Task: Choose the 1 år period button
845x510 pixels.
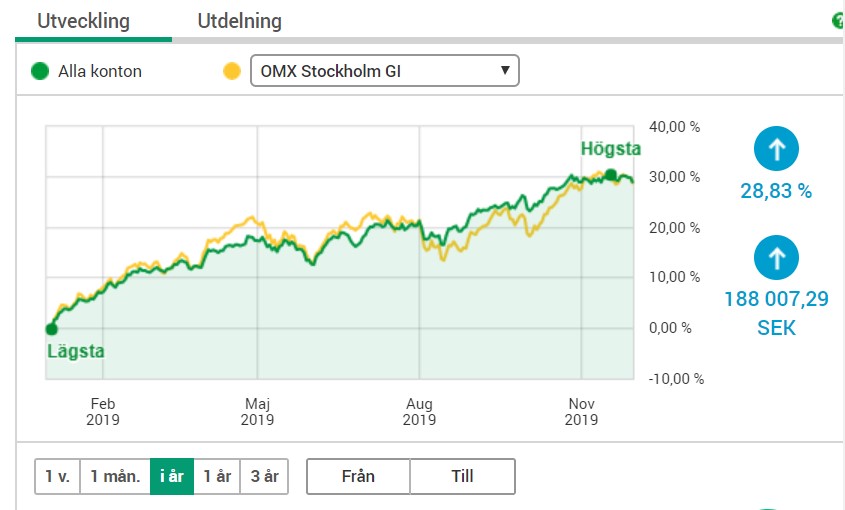Action: click(217, 476)
